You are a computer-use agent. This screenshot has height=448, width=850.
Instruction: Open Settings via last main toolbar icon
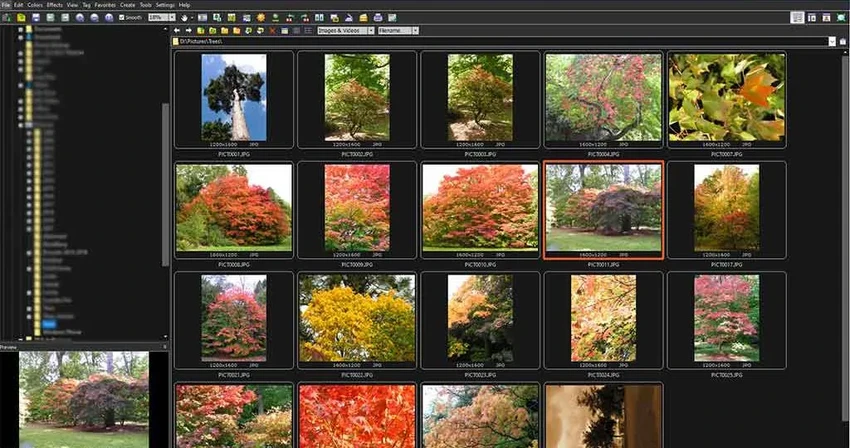(392, 17)
